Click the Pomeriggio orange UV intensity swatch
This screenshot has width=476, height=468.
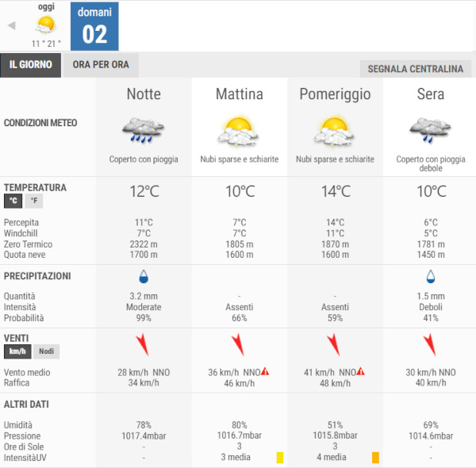(x=375, y=458)
